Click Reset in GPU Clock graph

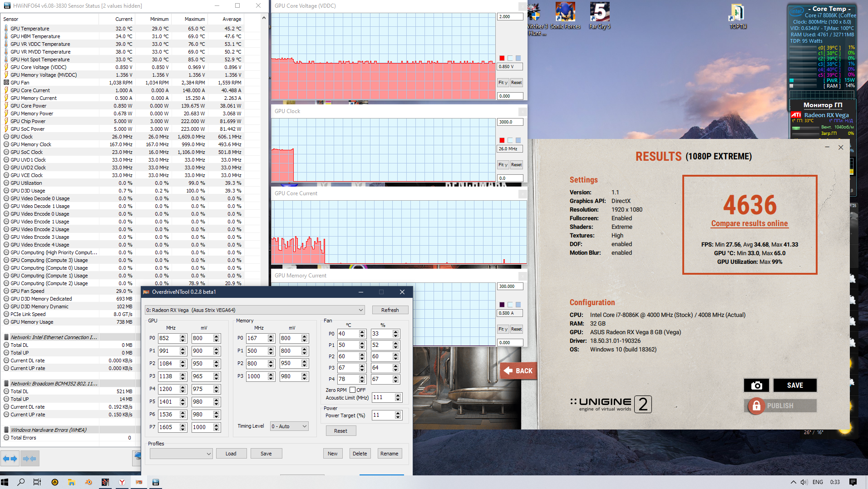pyautogui.click(x=517, y=165)
